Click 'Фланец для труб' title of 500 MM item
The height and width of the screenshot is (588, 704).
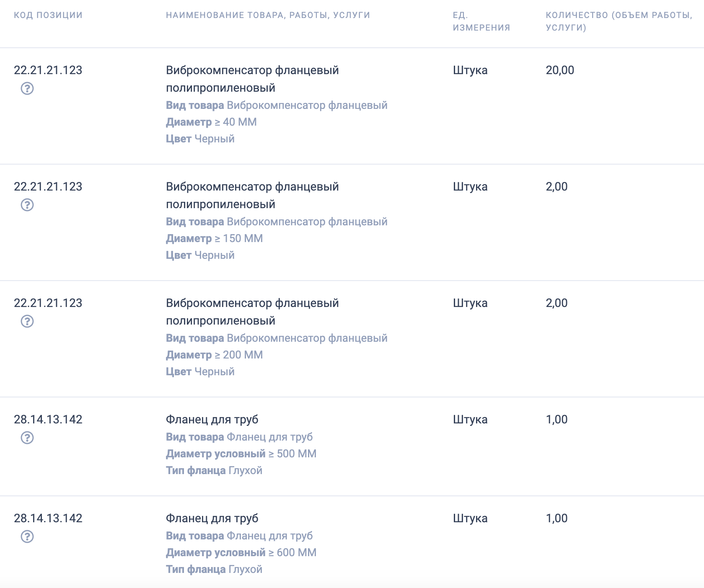212,419
